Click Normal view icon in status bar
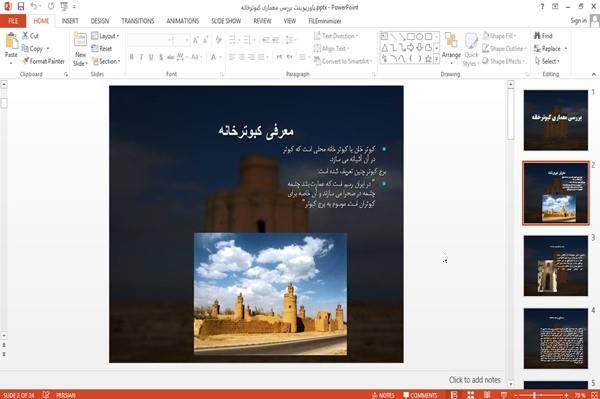 click(454, 395)
